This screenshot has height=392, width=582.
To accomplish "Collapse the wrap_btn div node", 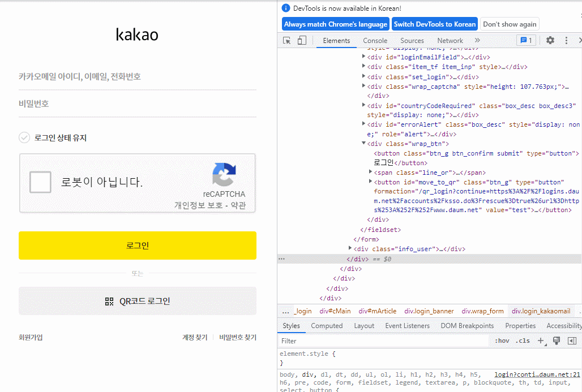I will click(363, 143).
